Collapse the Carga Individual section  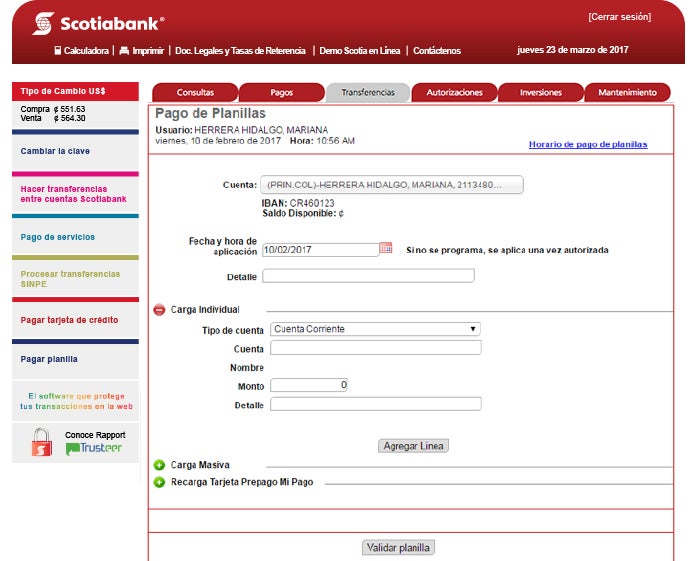point(159,310)
